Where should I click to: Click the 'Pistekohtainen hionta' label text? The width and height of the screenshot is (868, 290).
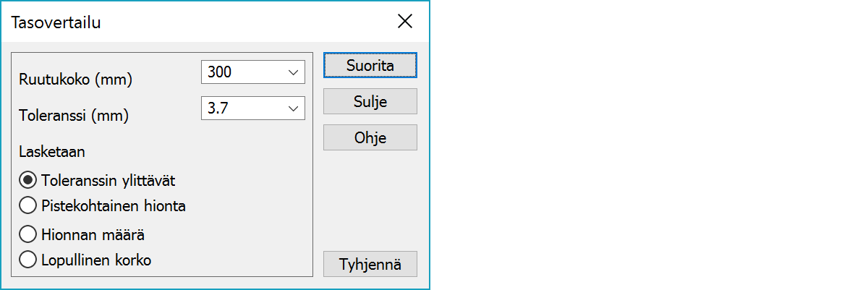pyautogui.click(x=114, y=206)
